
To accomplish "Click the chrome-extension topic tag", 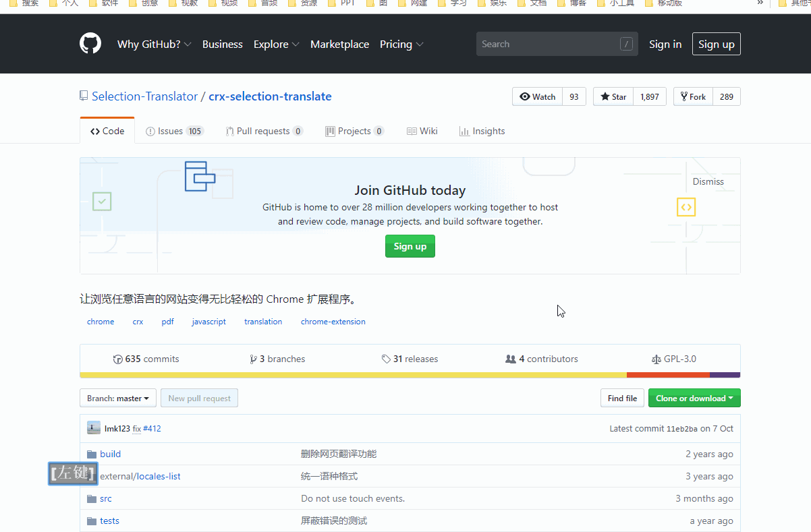I will pos(333,322).
